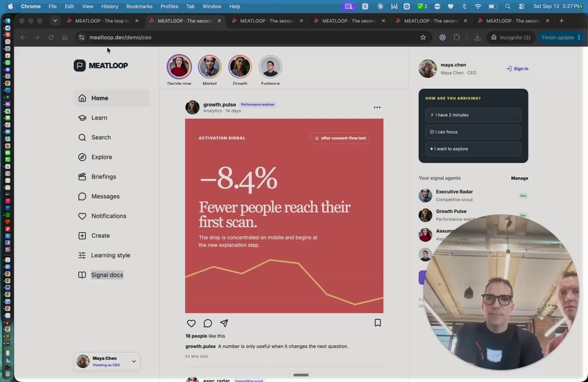This screenshot has width=588, height=382.
Task: Click the feed's horizontal drag handle bar
Action: [301, 375]
